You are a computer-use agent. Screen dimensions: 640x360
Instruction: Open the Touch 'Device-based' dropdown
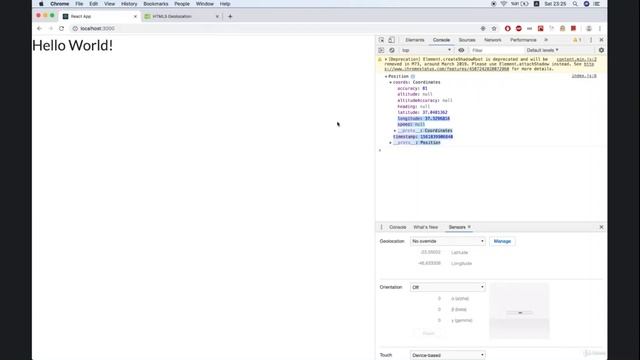tap(448, 355)
